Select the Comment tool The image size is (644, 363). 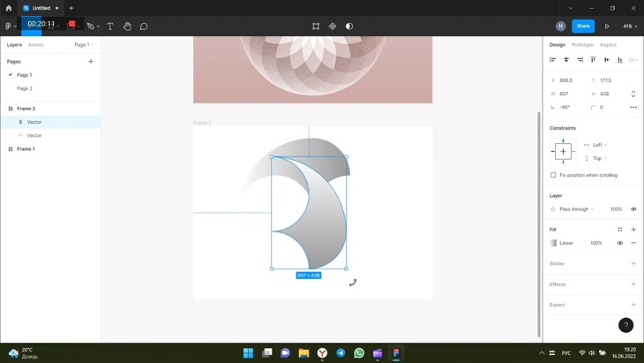pos(144,26)
